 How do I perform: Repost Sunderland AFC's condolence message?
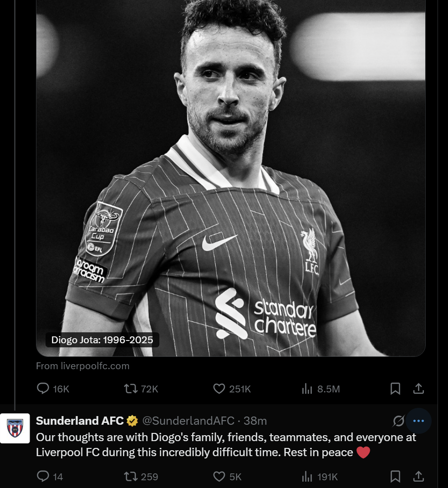141,477
